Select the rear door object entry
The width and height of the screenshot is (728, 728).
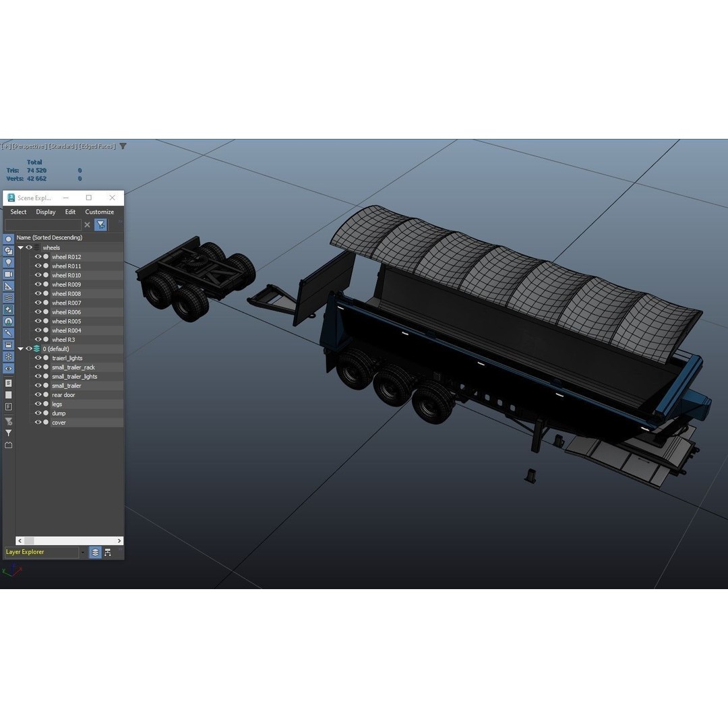64,394
